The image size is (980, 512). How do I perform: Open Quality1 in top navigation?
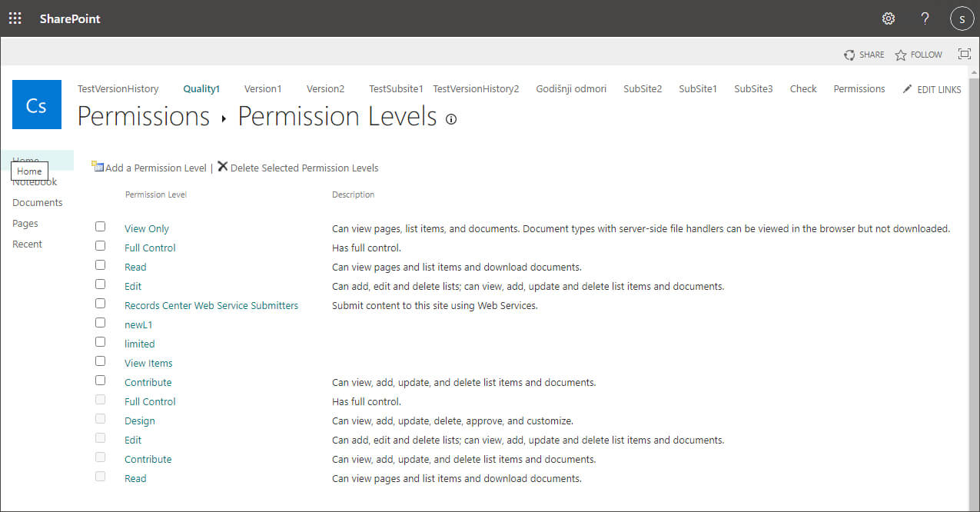(201, 88)
